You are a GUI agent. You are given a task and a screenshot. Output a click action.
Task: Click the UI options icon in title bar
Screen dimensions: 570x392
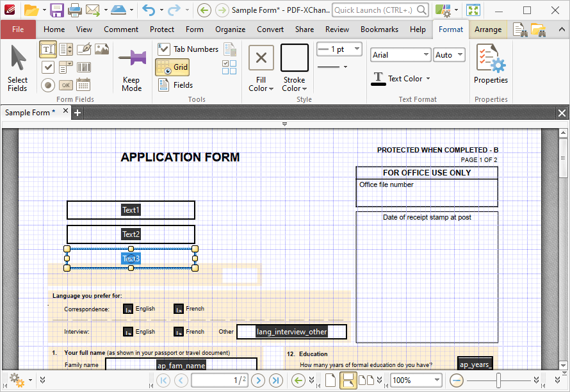coord(443,10)
